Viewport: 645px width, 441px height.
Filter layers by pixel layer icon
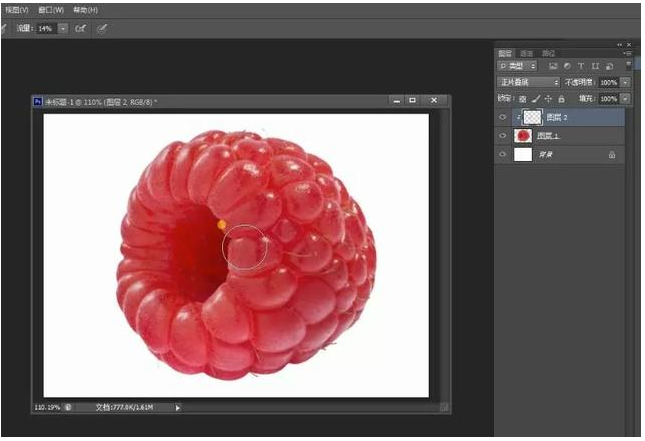[x=552, y=66]
